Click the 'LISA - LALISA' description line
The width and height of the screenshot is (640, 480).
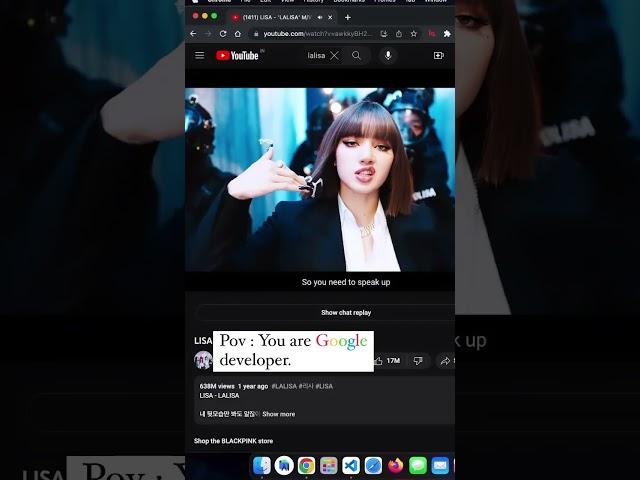pyautogui.click(x=219, y=396)
